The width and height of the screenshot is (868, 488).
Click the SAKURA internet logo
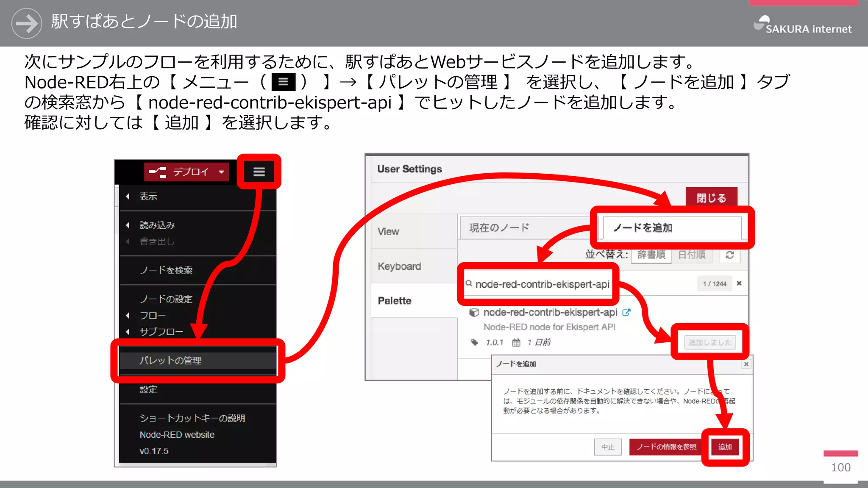click(x=803, y=25)
